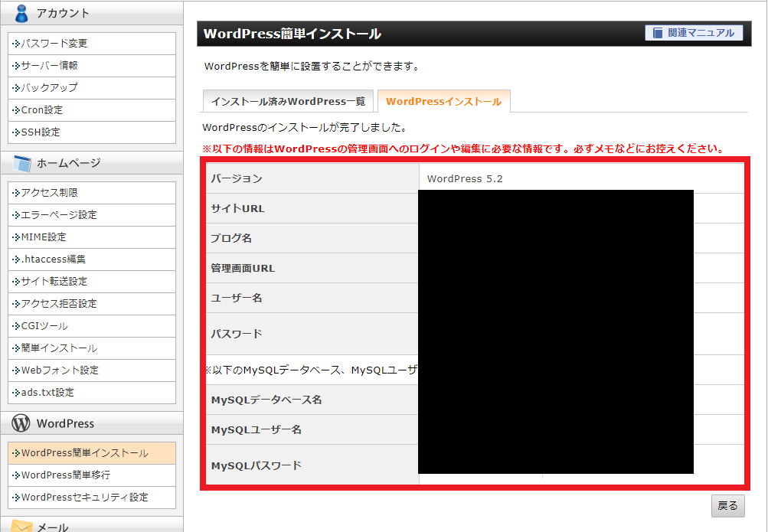Viewport: 768px width, 532px height.
Task: Go to WordPressセキュリティ設定
Action: tap(84, 498)
